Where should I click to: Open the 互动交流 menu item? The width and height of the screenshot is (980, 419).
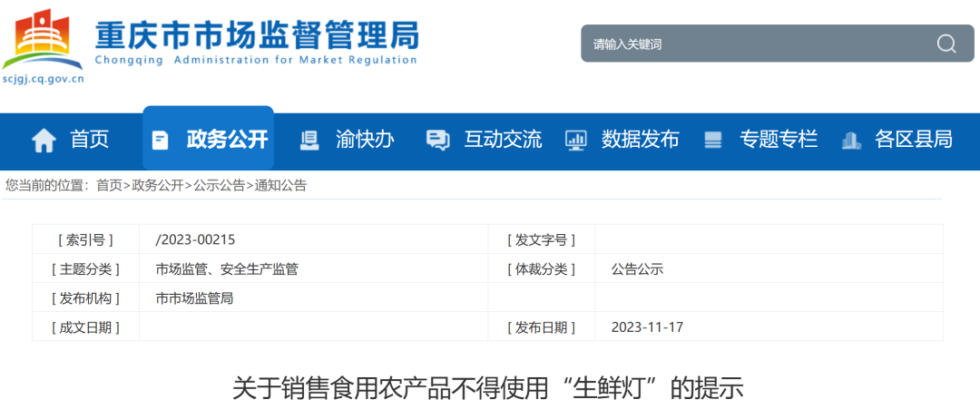(503, 140)
